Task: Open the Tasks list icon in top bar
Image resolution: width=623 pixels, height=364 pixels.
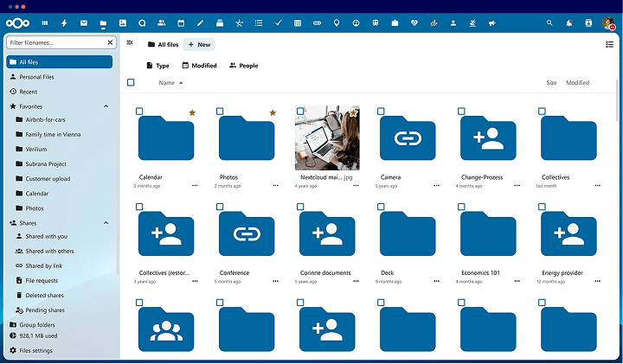Action: click(x=259, y=23)
